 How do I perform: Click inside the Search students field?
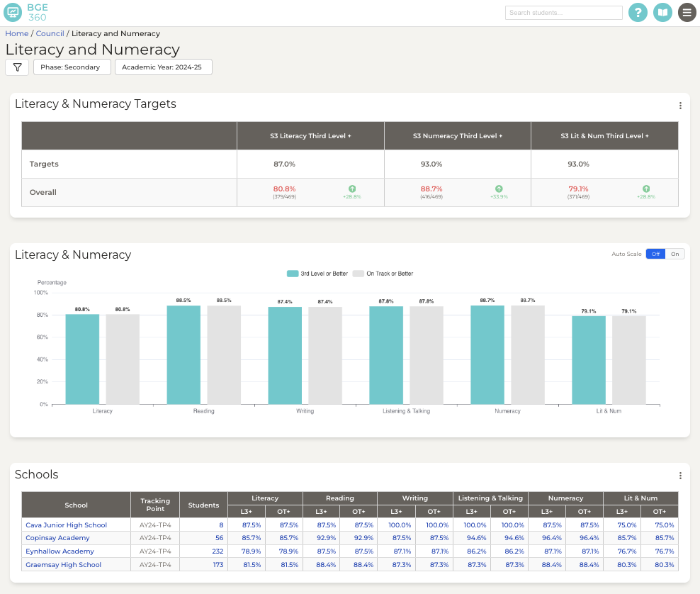tap(563, 12)
